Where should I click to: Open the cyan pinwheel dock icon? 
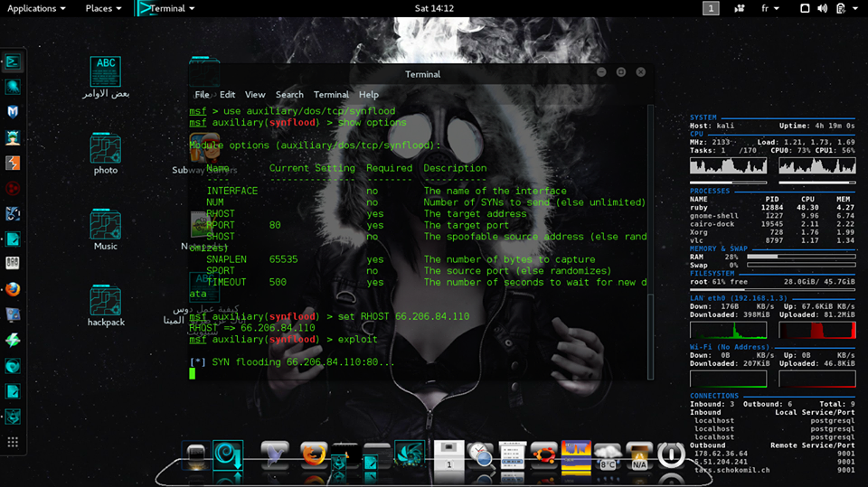click(x=409, y=454)
